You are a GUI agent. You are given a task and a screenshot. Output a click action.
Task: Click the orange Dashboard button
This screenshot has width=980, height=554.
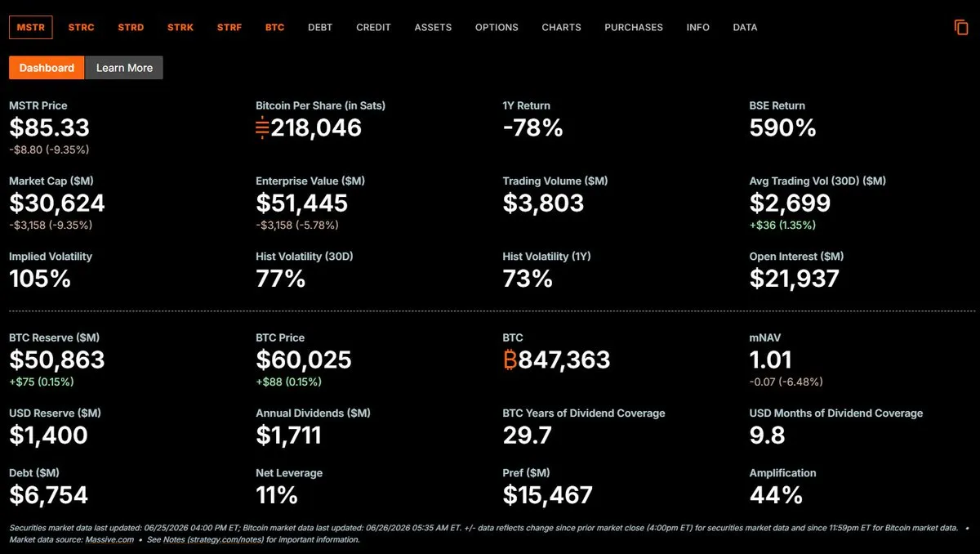tap(47, 68)
